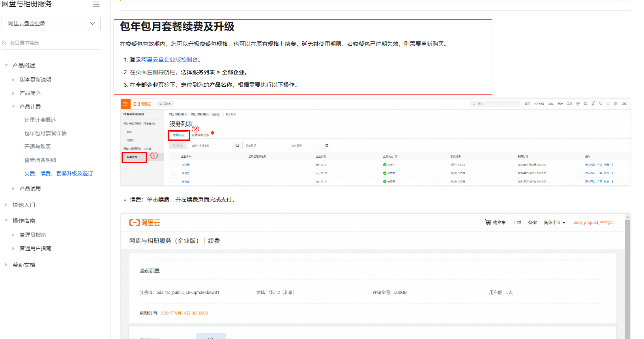Screen dimensions: 644x339
Task: Click the bullet text 续费：单击续费
Action: 150,199
